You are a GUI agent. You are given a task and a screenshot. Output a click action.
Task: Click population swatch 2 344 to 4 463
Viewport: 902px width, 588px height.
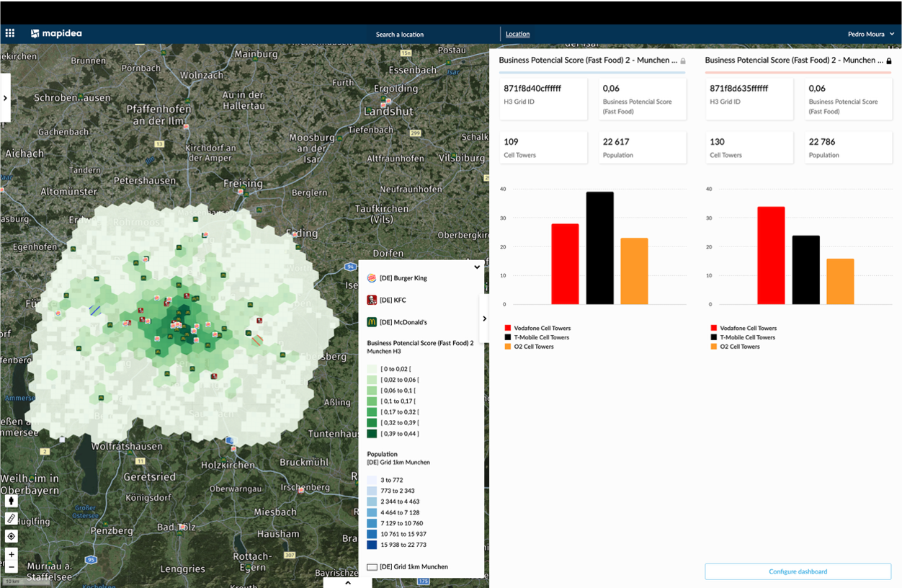tap(372, 502)
